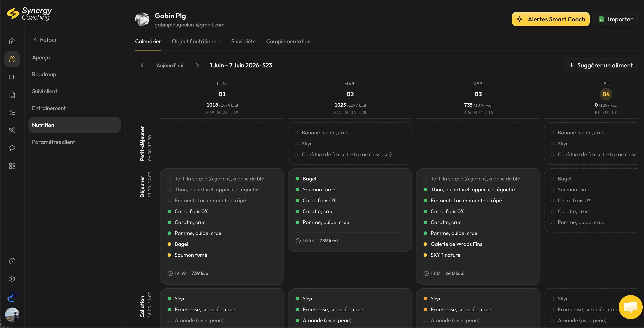Go to previous week with left chevron

click(142, 65)
